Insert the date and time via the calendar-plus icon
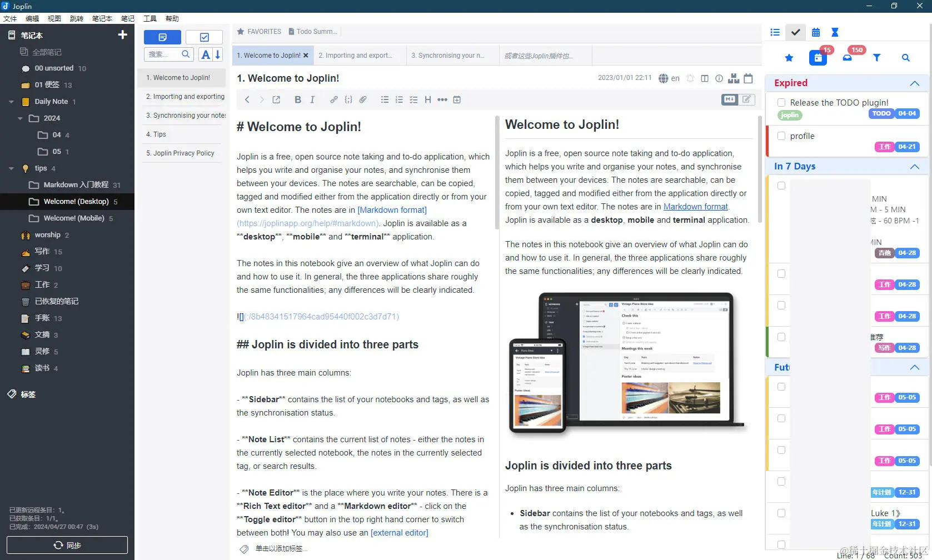Image resolution: width=932 pixels, height=560 pixels. click(457, 99)
